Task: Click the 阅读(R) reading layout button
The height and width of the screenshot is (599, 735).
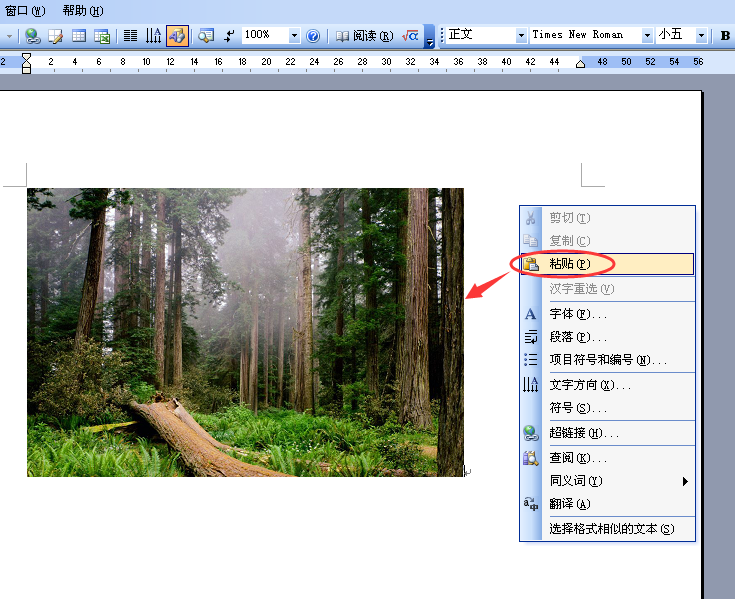Action: click(365, 36)
